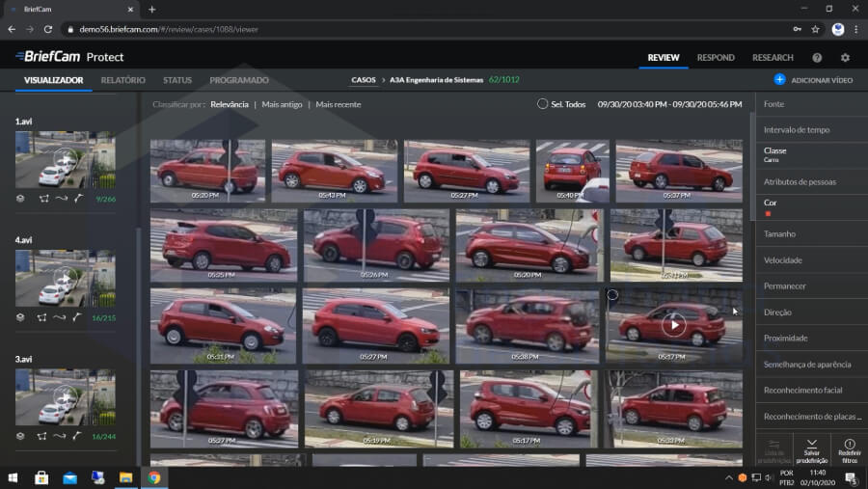The image size is (868, 489).
Task: Open Chrome from the Windows taskbar
Action: [x=153, y=477]
